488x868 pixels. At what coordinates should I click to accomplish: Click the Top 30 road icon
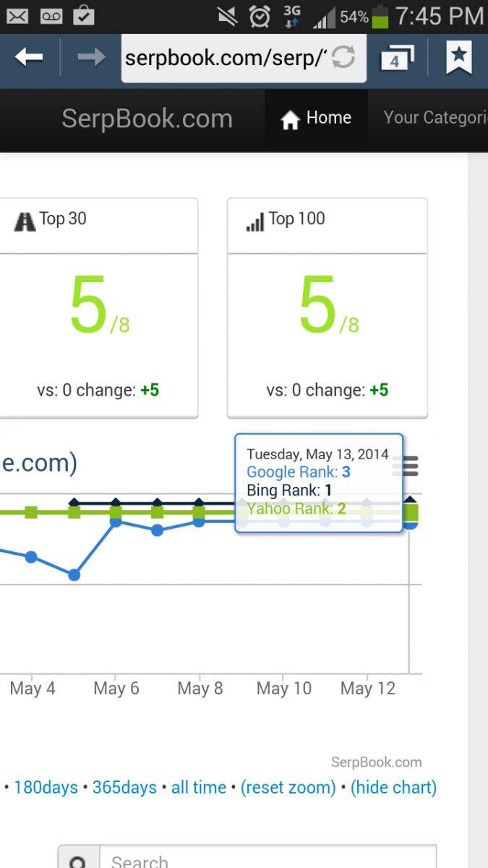pos(25,220)
